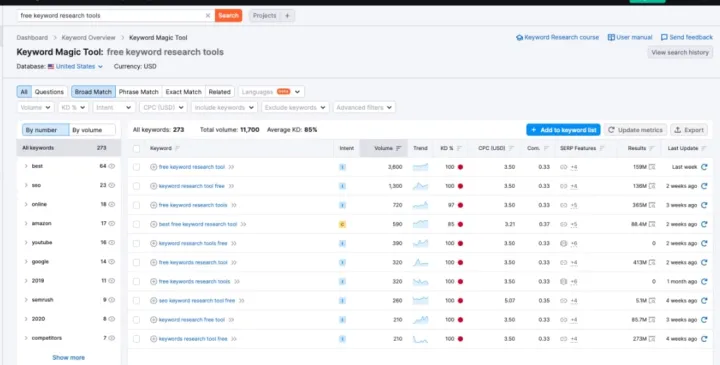Check the box for 'keyword research tool free'
Screen dimensions: 720x365
click(x=136, y=186)
